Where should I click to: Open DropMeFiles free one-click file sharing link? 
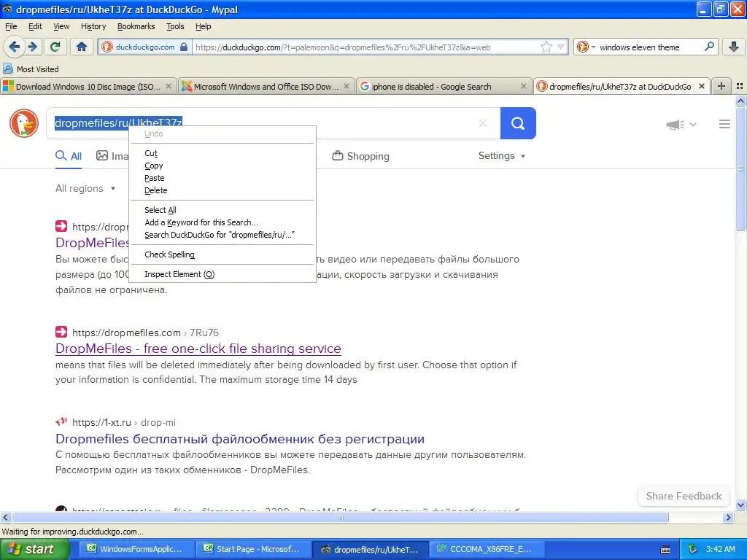pos(198,349)
